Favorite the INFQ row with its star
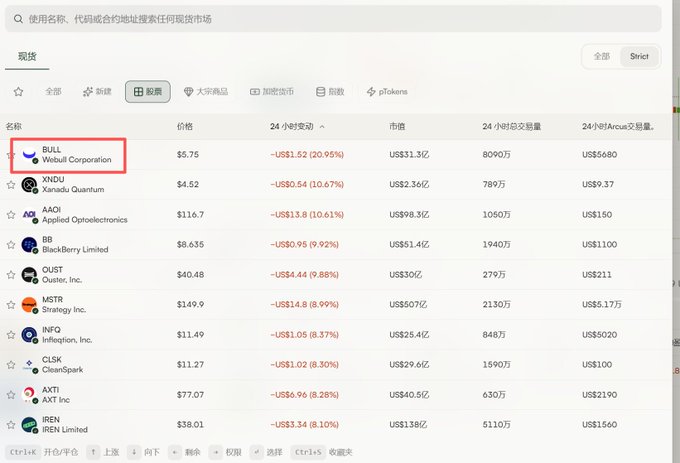The height and width of the screenshot is (463, 680). [x=11, y=335]
